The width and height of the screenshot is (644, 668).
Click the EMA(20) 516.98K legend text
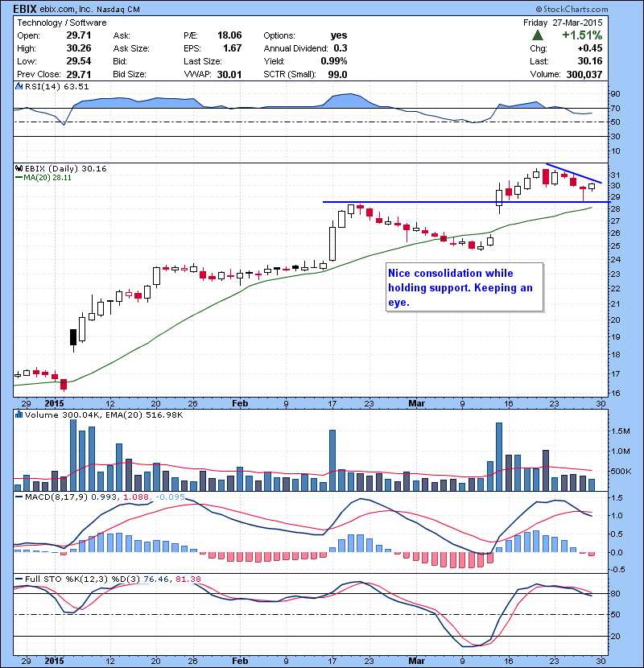142,414
